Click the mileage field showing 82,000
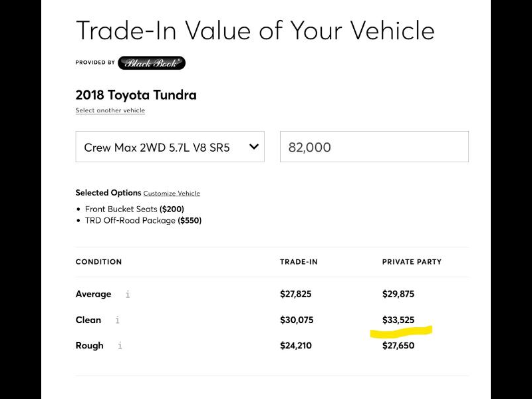 click(374, 147)
